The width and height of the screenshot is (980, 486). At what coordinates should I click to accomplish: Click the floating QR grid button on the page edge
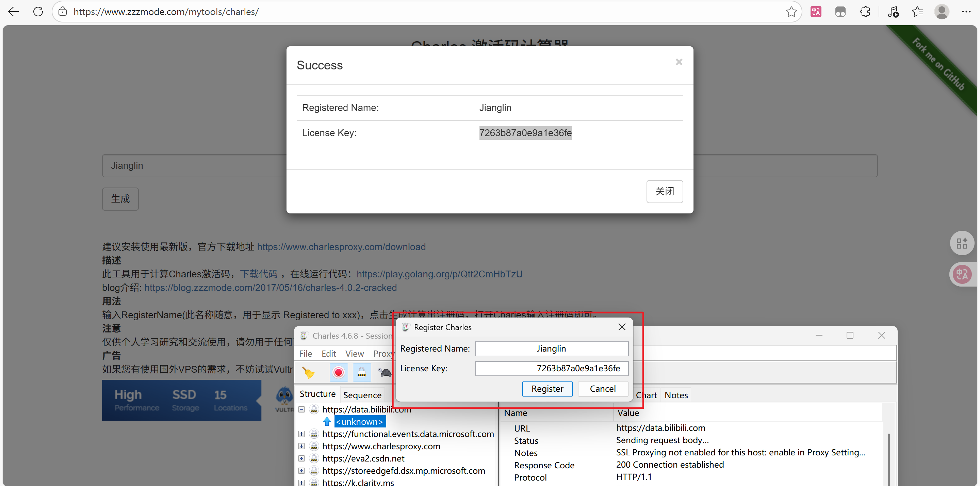[962, 243]
